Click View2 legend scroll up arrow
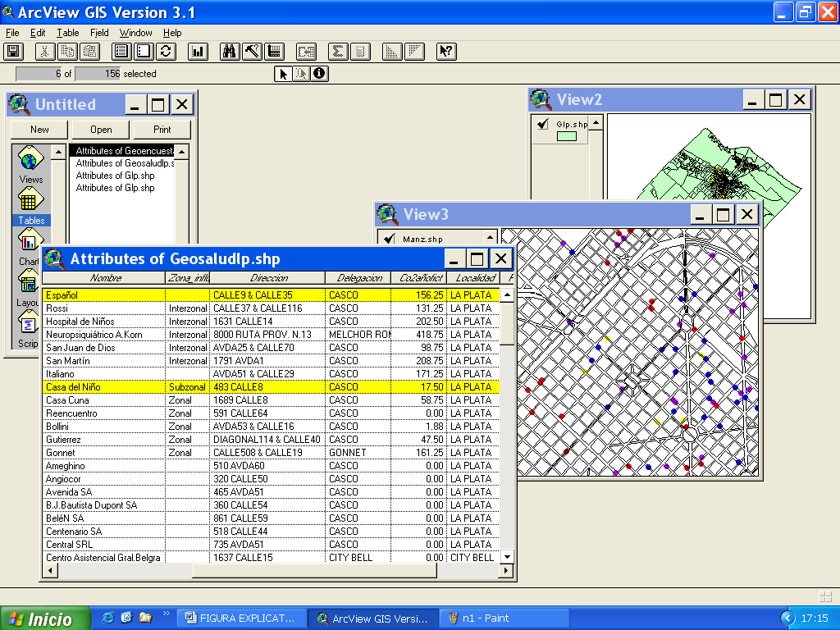Screen dimensions: 840x630 pyautogui.click(x=596, y=123)
